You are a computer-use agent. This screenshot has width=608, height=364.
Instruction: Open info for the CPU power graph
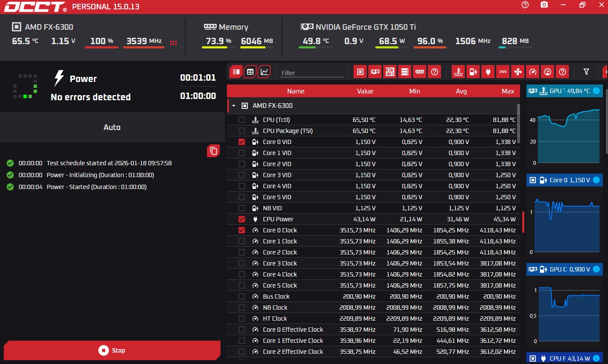coord(596,358)
